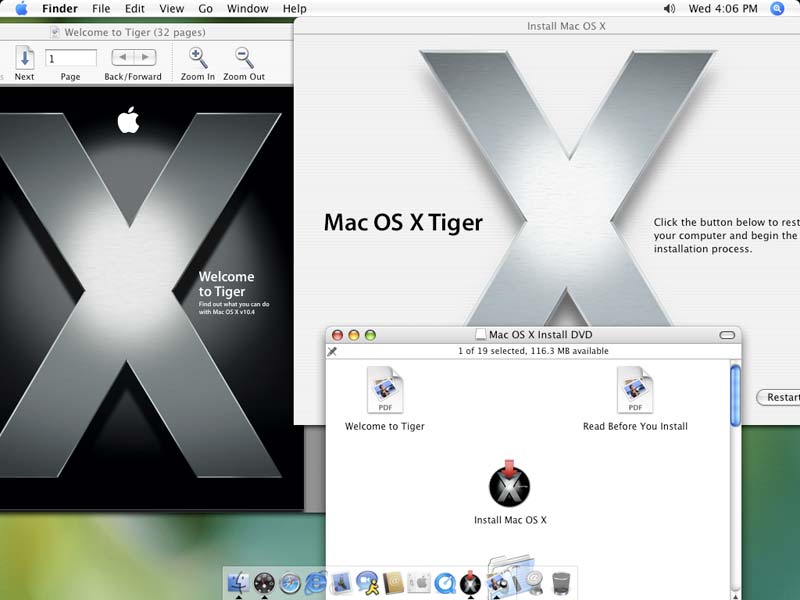The height and width of the screenshot is (600, 800).
Task: Click the Zoom Out magnifier
Action: pos(244,58)
